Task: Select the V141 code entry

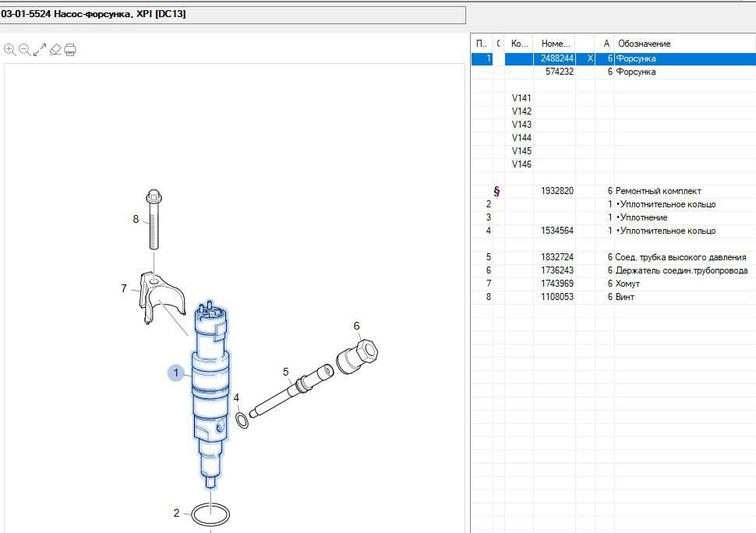Action: tap(521, 98)
